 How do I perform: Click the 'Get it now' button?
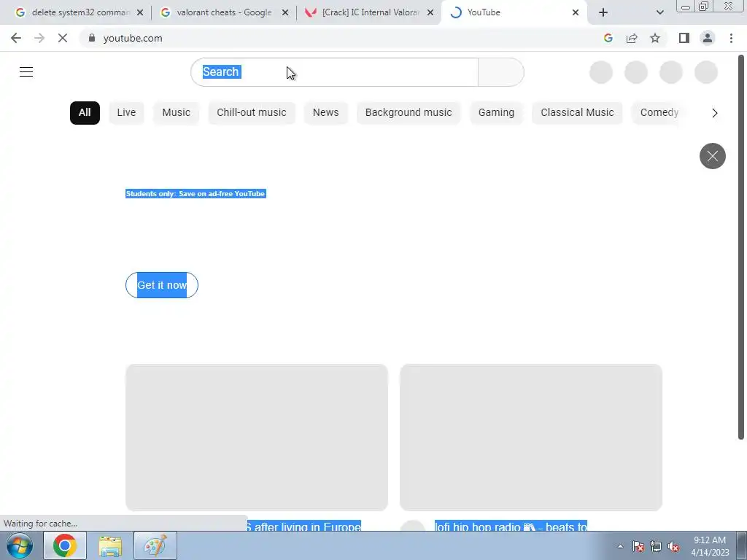[x=162, y=285]
